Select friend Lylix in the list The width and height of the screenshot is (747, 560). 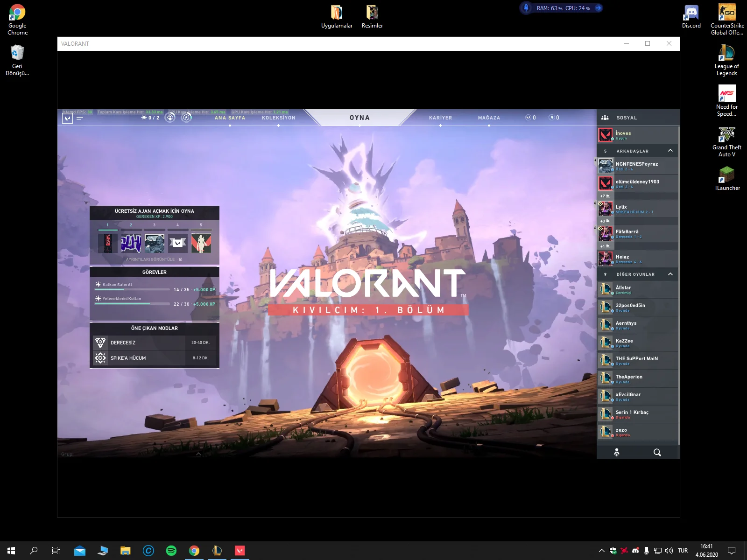(x=637, y=209)
